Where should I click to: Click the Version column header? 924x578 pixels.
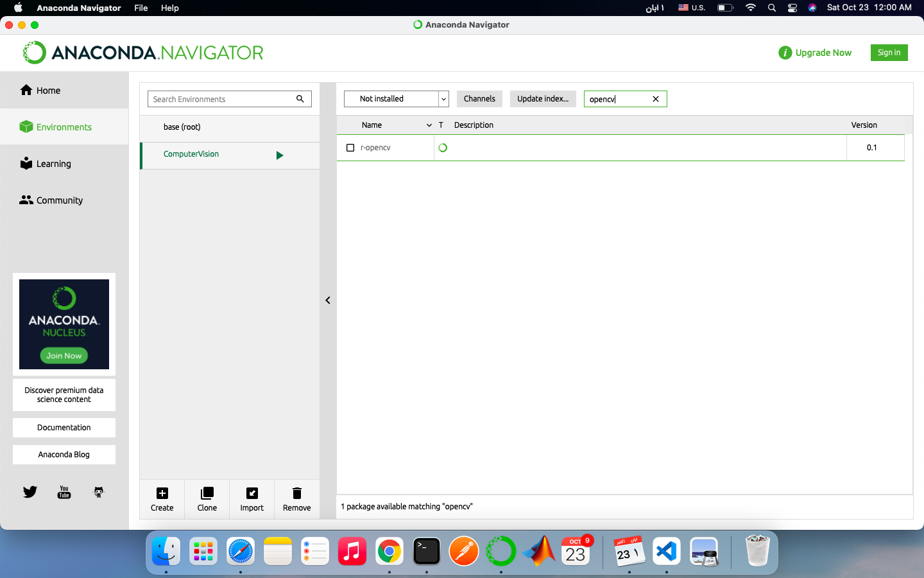pyautogui.click(x=864, y=125)
